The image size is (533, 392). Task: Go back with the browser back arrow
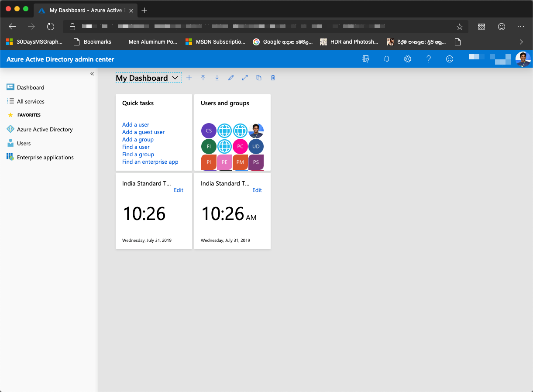point(12,27)
